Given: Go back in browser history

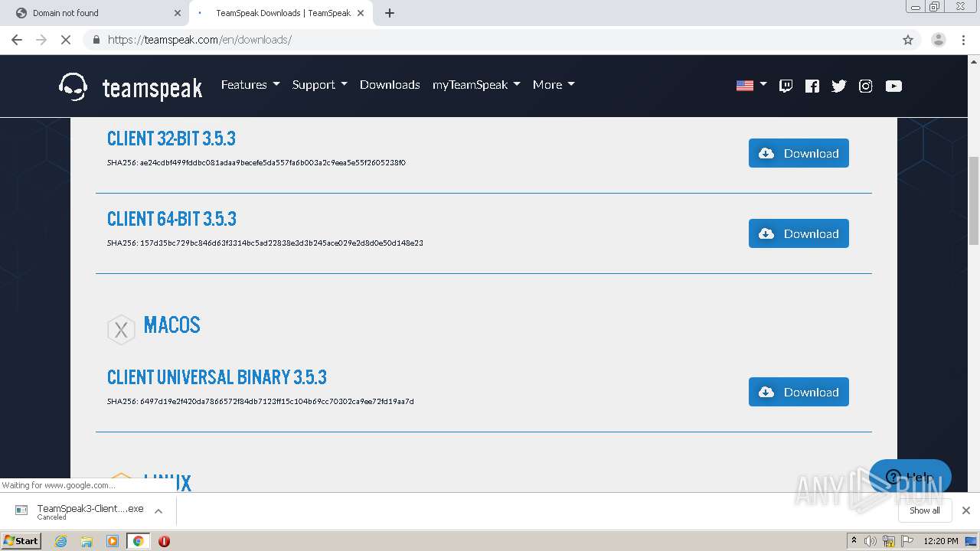Looking at the screenshot, I should pyautogui.click(x=17, y=40).
